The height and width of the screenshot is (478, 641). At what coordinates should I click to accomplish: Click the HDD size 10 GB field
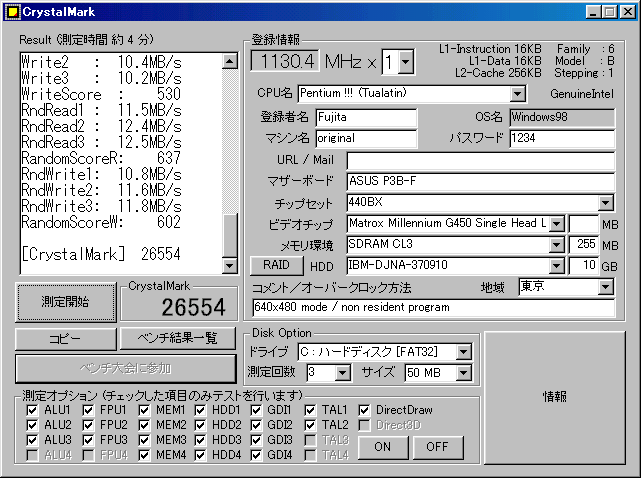coord(584,266)
